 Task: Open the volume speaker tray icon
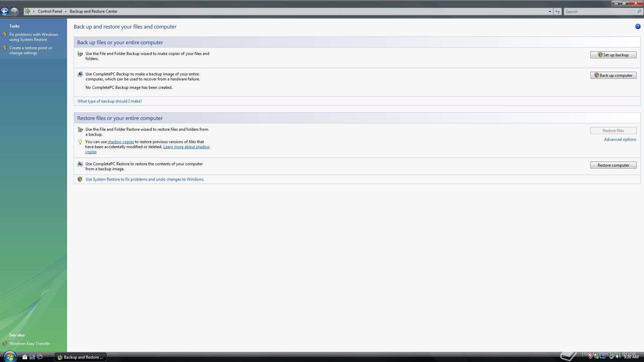(618, 357)
